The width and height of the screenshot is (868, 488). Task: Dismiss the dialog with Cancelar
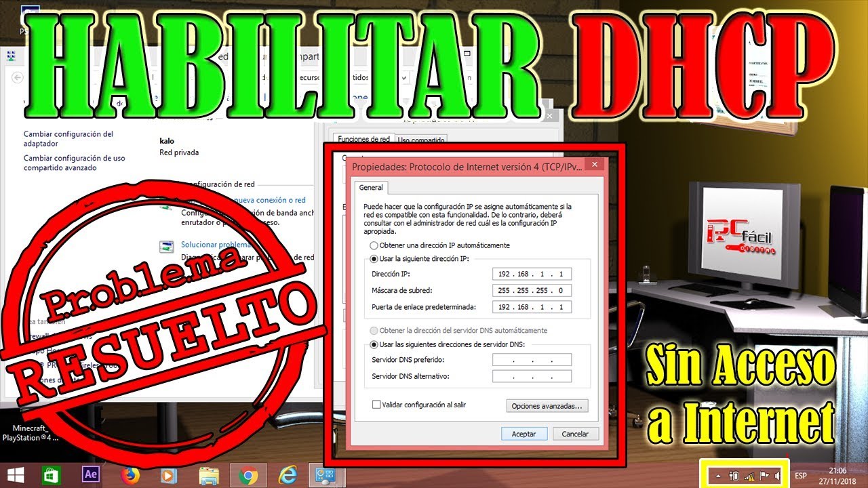576,434
